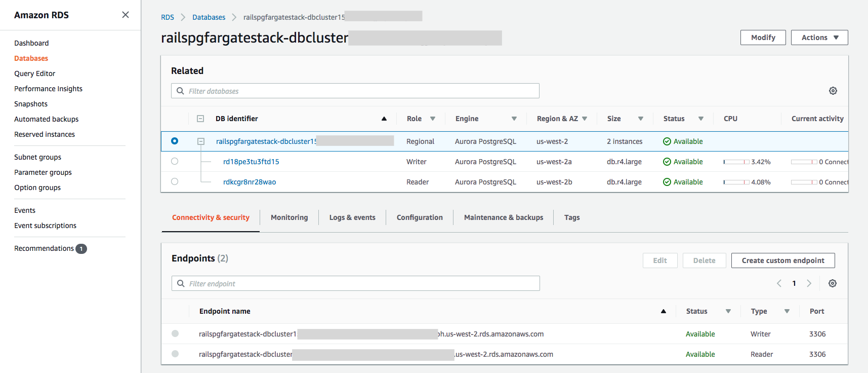Image resolution: width=868 pixels, height=373 pixels.
Task: Open settings gear for Related databases table
Action: pyautogui.click(x=833, y=91)
